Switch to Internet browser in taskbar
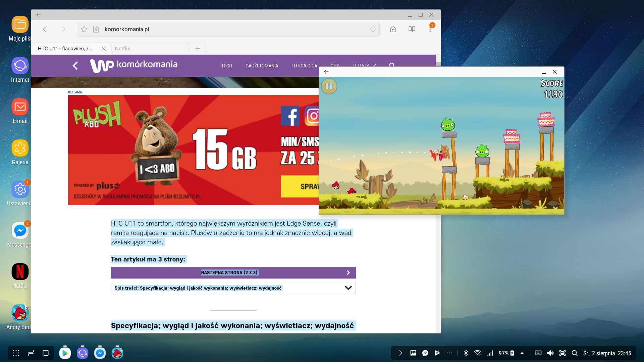 [83, 353]
